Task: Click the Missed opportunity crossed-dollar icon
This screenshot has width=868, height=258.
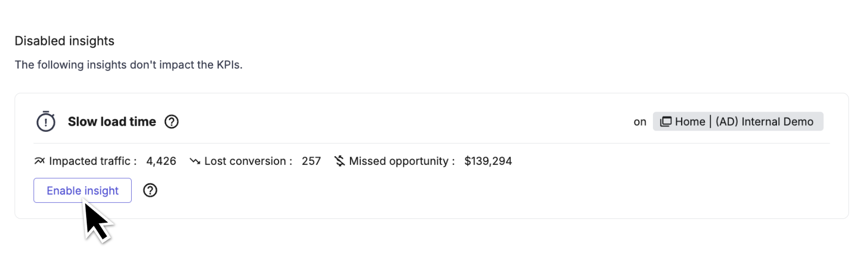Action: (x=340, y=161)
